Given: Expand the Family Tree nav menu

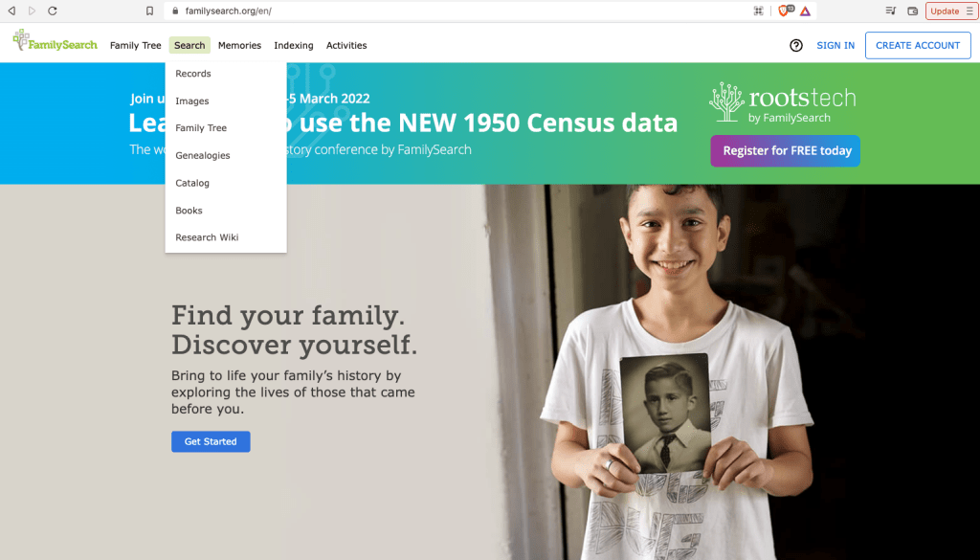Looking at the screenshot, I should [136, 46].
